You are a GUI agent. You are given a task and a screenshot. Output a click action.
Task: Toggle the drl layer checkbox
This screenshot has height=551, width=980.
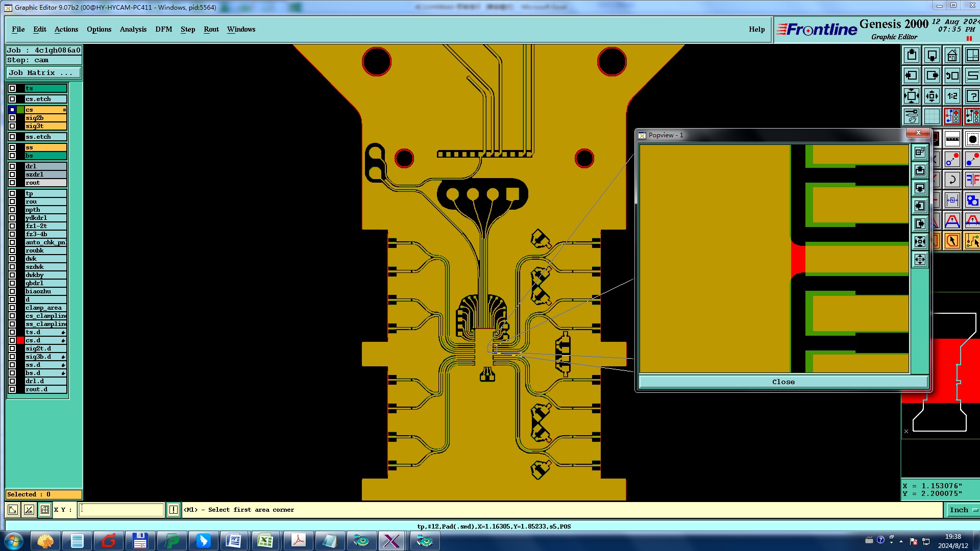click(x=12, y=166)
